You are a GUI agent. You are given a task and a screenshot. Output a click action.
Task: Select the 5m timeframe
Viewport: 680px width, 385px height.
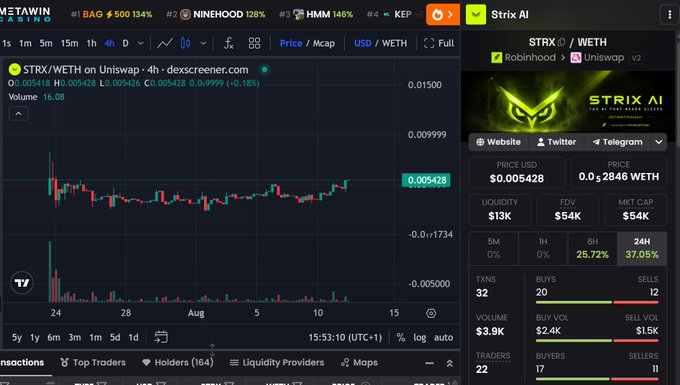click(x=46, y=43)
